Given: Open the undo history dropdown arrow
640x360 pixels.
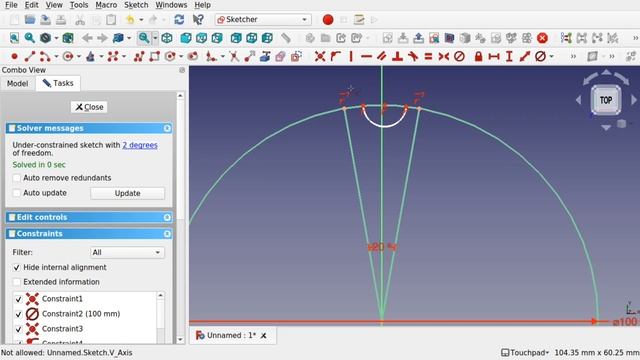Looking at the screenshot, I should (141, 20).
